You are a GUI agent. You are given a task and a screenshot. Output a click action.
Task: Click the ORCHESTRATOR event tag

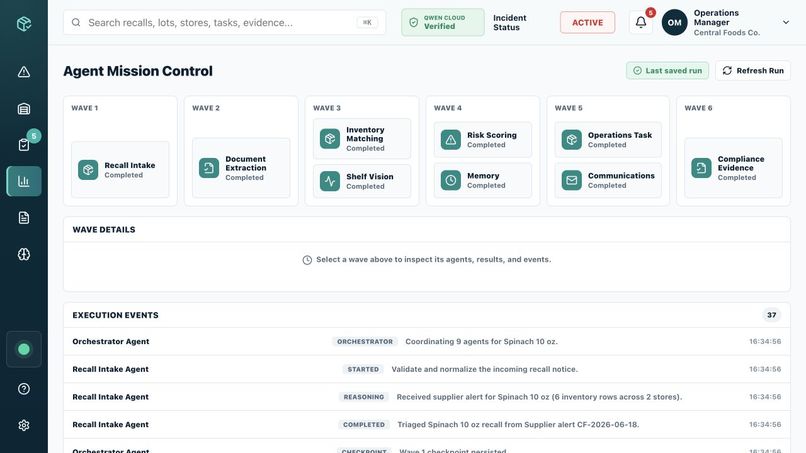coord(364,341)
